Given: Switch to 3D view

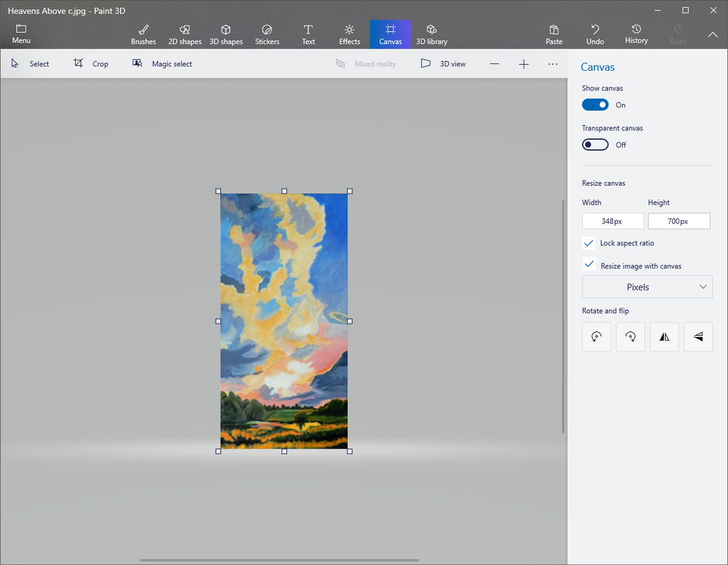Looking at the screenshot, I should tap(443, 64).
